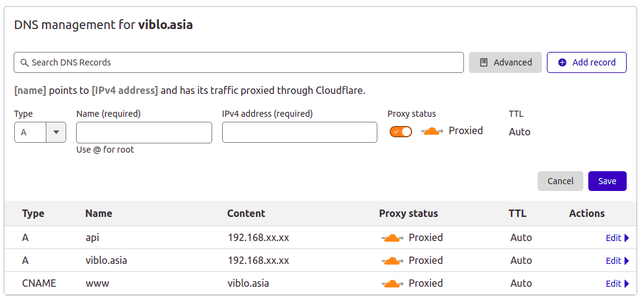Click the search magnifier icon

pos(25,62)
